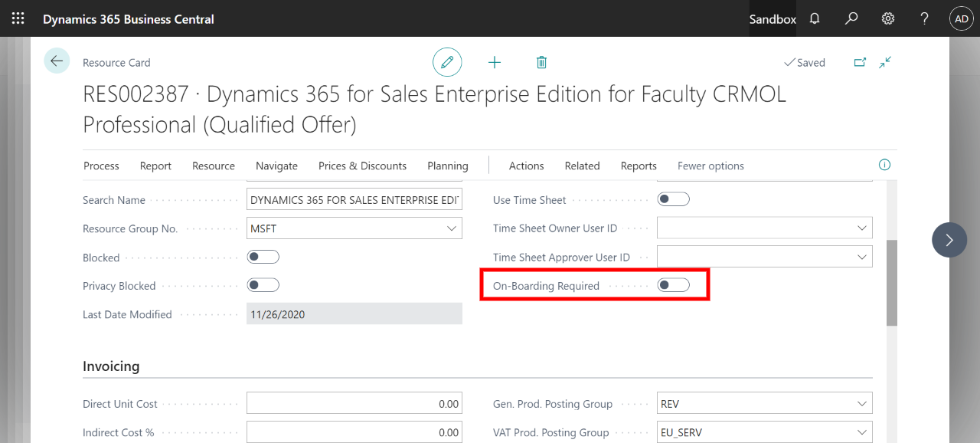
Task: Open the Actions menu
Action: [x=526, y=166]
